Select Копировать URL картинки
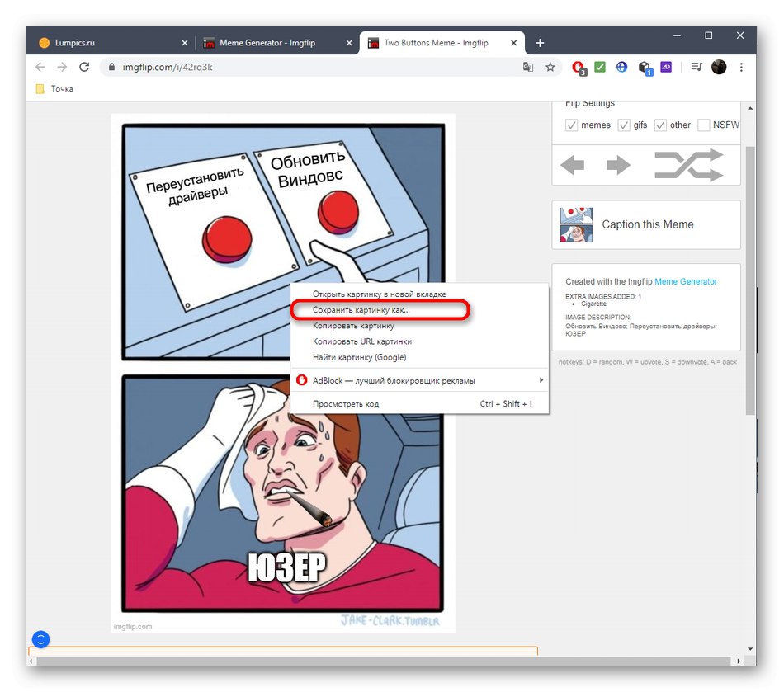The image size is (784, 692). (419, 341)
